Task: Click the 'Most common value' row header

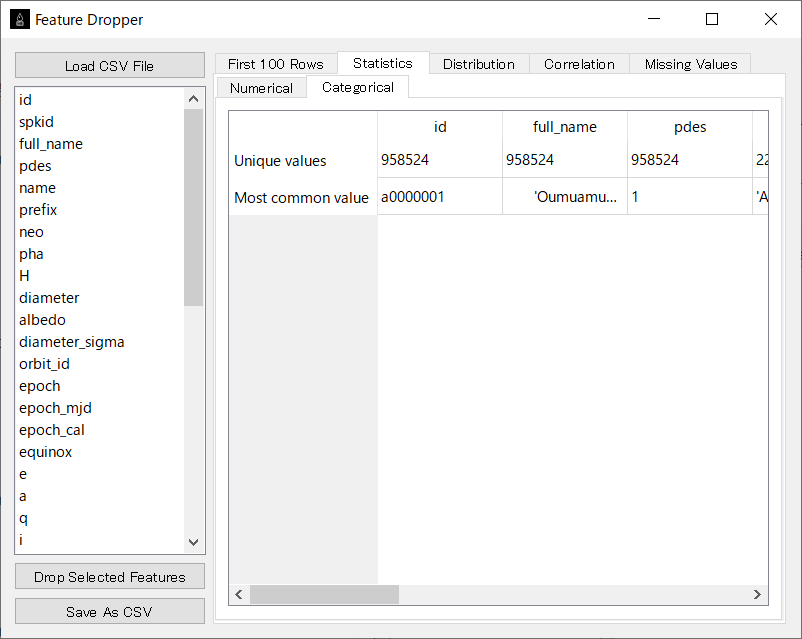Action: coord(303,197)
